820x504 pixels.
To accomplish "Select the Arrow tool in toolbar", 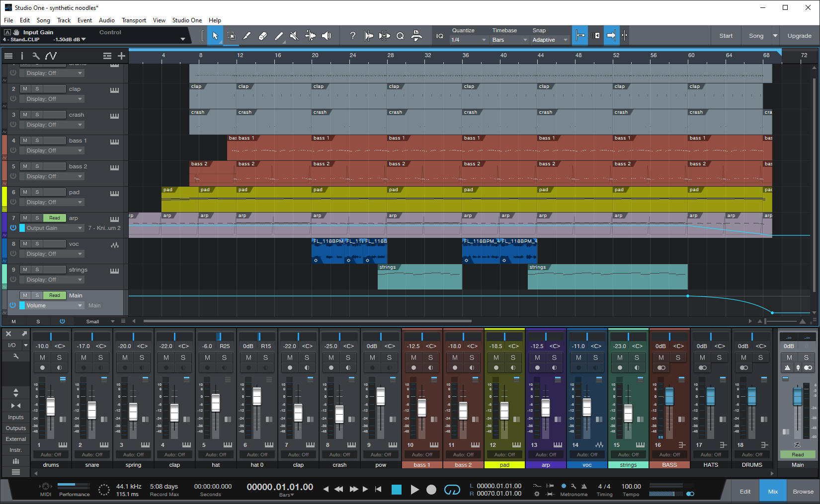I will click(x=215, y=36).
